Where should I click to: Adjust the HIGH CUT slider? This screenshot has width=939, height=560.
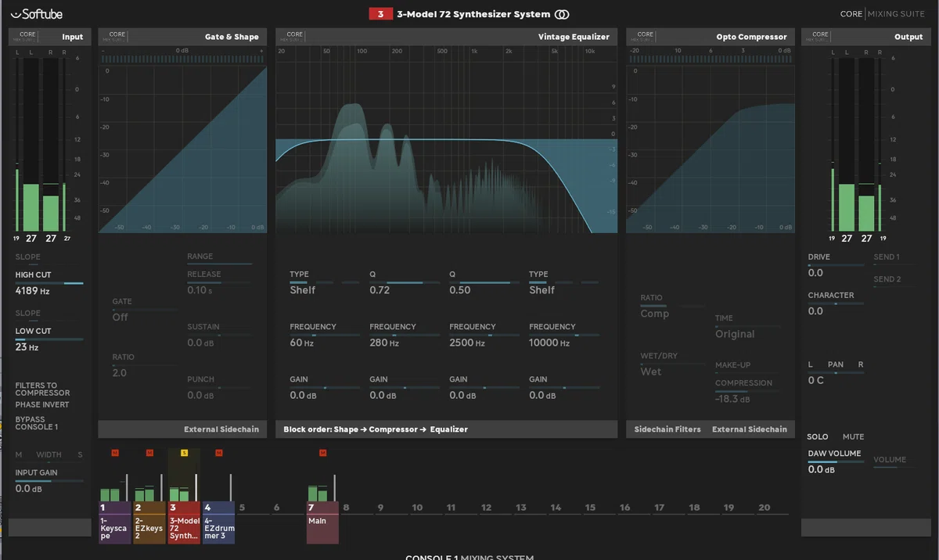pyautogui.click(x=49, y=283)
